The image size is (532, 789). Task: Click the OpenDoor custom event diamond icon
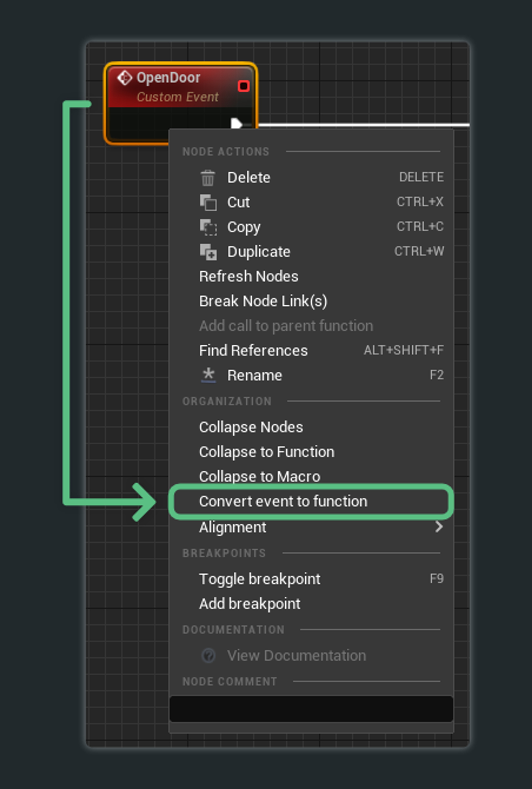[125, 78]
